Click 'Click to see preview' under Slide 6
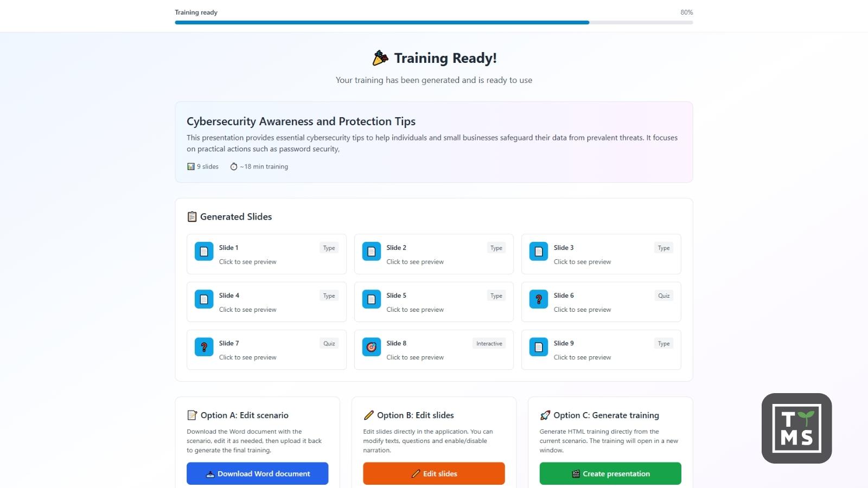 (x=582, y=310)
